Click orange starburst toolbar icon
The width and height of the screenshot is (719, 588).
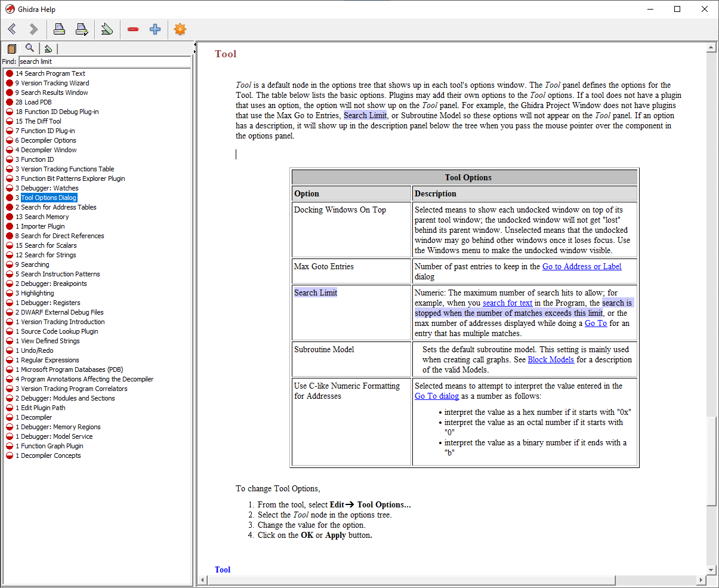(180, 29)
